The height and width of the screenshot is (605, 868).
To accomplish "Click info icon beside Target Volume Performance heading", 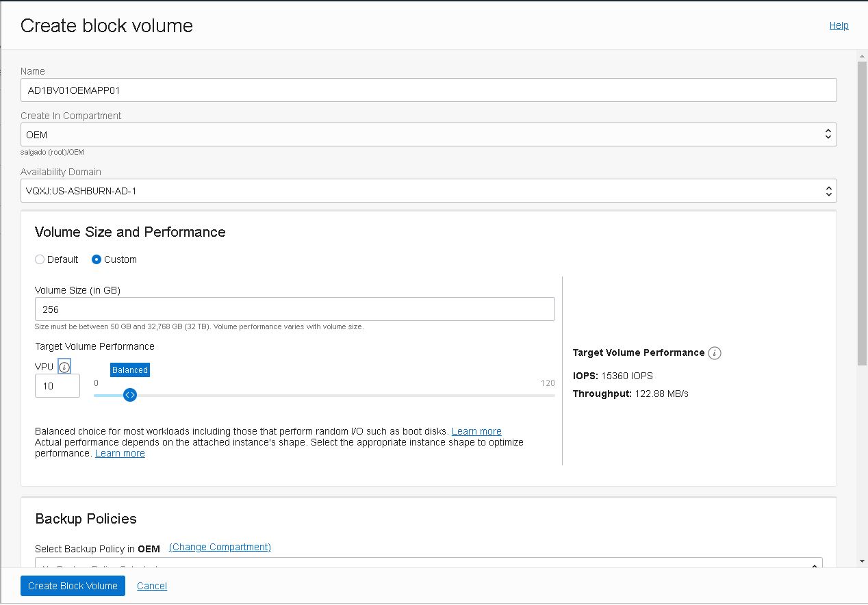I will (x=715, y=353).
